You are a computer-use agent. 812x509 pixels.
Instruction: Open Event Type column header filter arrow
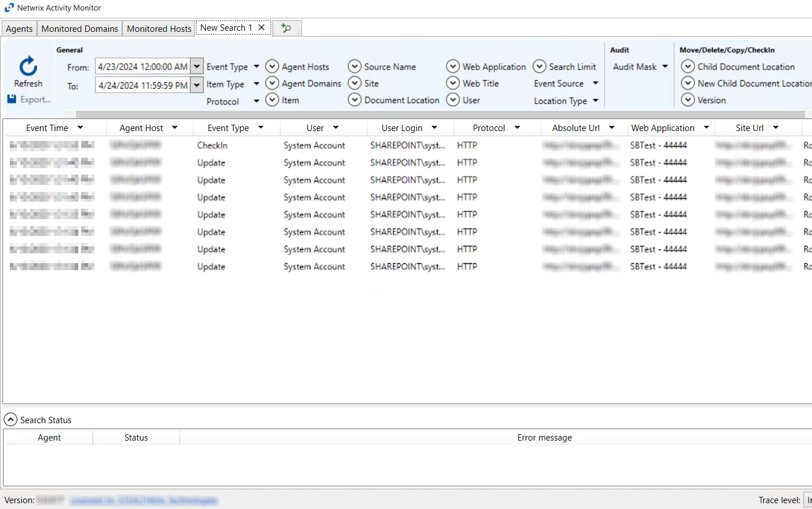pyautogui.click(x=261, y=128)
